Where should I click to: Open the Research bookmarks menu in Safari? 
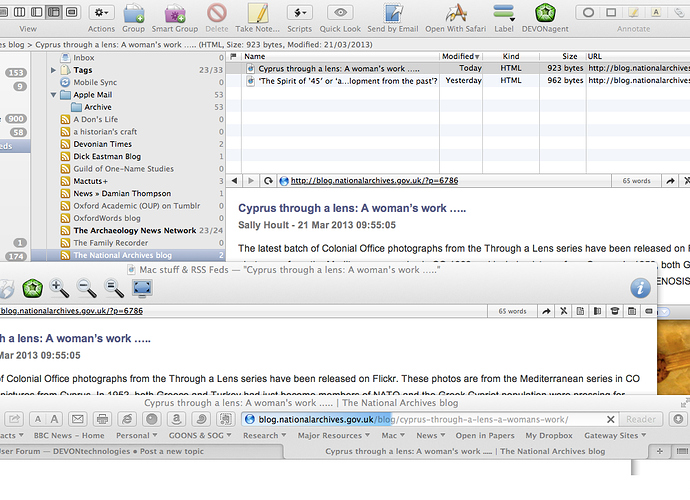pyautogui.click(x=264, y=435)
